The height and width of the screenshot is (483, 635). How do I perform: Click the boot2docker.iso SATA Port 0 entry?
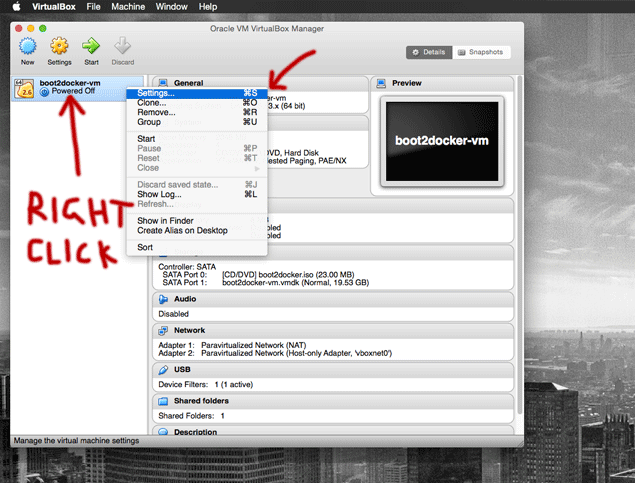tap(288, 274)
